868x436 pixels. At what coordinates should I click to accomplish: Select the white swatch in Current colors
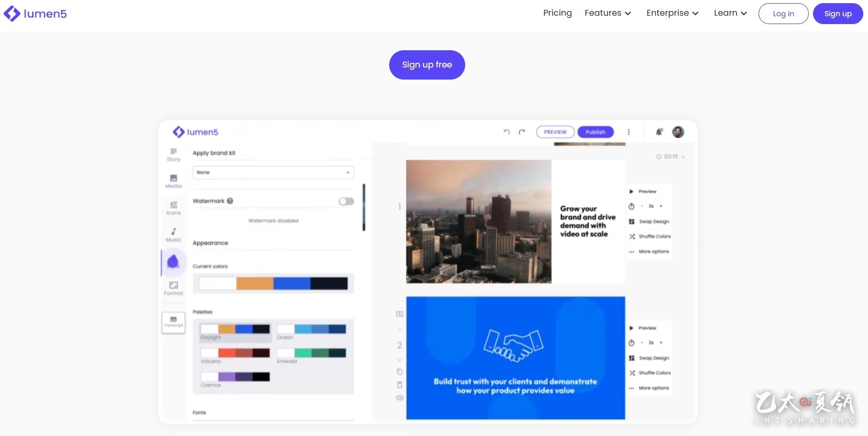click(x=217, y=283)
